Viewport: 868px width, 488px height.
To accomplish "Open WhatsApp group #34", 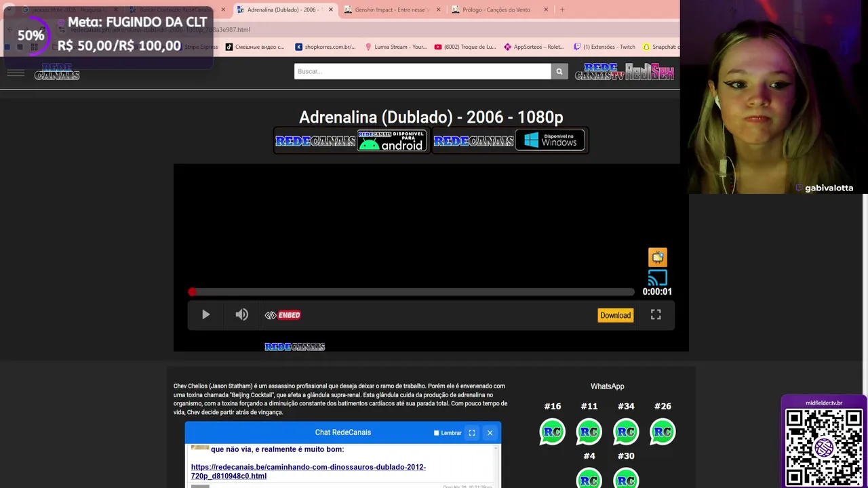I will (626, 432).
